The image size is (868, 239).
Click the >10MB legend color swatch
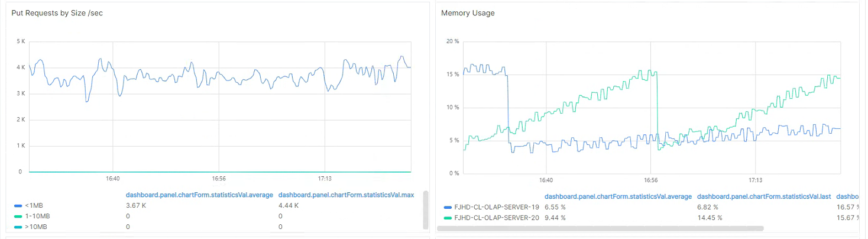coord(18,227)
